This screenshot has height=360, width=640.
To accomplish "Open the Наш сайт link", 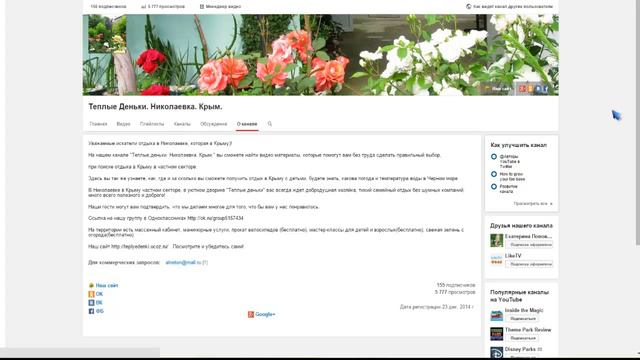I will 107,285.
